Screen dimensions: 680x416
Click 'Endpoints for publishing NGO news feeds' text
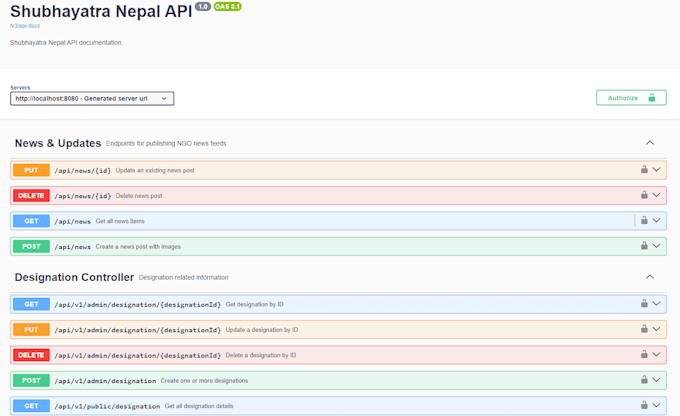point(166,143)
